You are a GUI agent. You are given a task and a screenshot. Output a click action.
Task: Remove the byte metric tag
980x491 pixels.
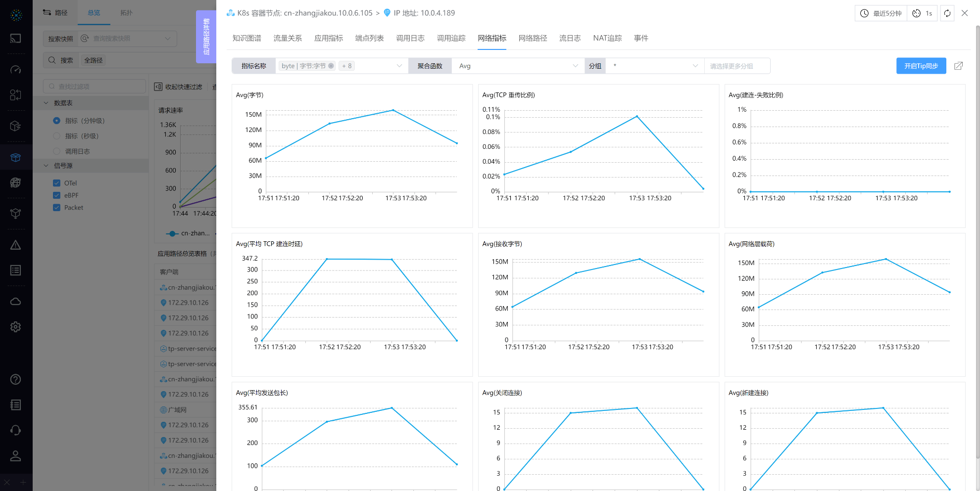pos(331,66)
